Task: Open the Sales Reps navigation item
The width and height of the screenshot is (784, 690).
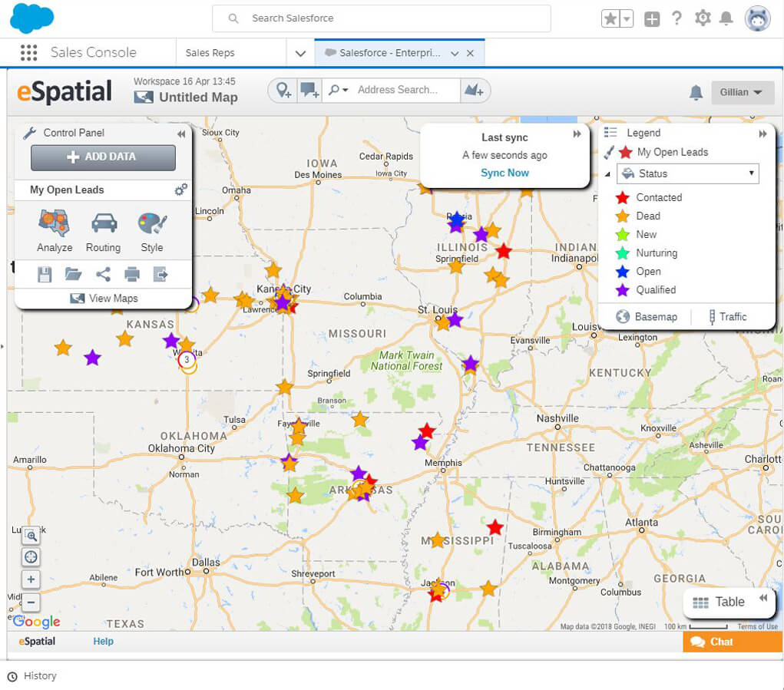Action: click(210, 52)
